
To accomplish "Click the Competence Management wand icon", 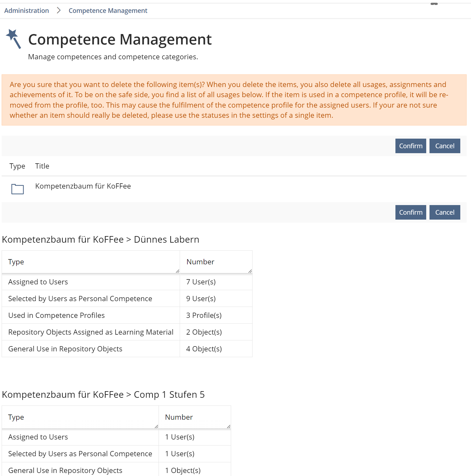I will [x=13, y=39].
